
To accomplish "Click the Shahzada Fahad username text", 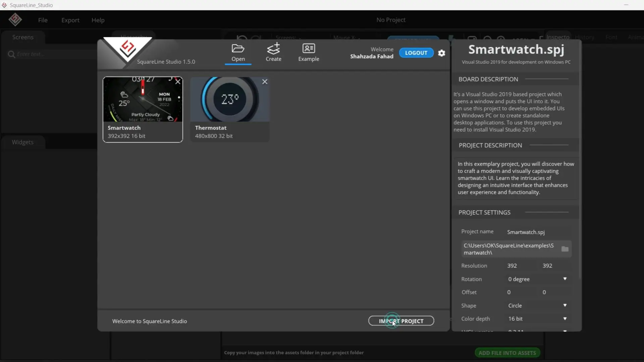I will (372, 56).
